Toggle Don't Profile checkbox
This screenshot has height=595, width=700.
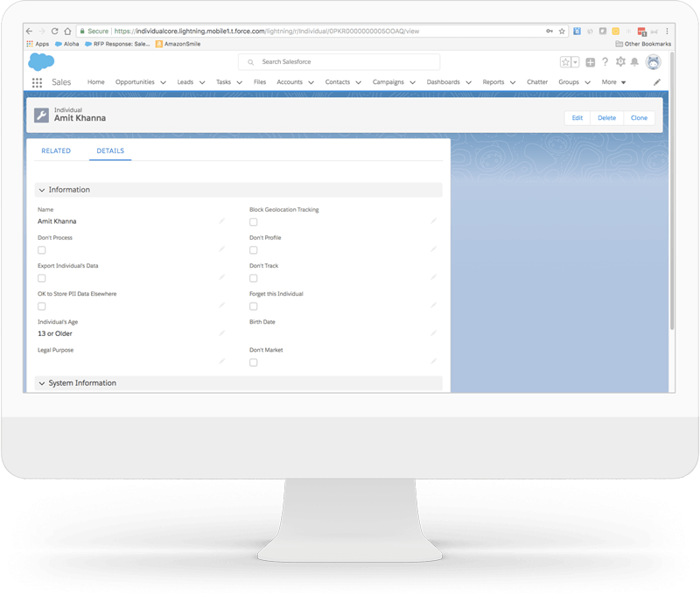(254, 250)
